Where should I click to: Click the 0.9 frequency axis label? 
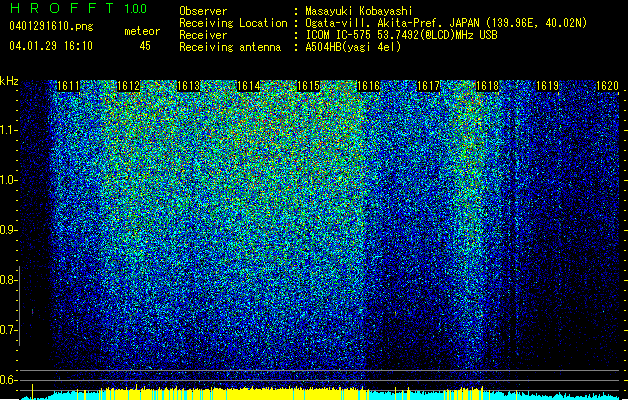(x=8, y=230)
